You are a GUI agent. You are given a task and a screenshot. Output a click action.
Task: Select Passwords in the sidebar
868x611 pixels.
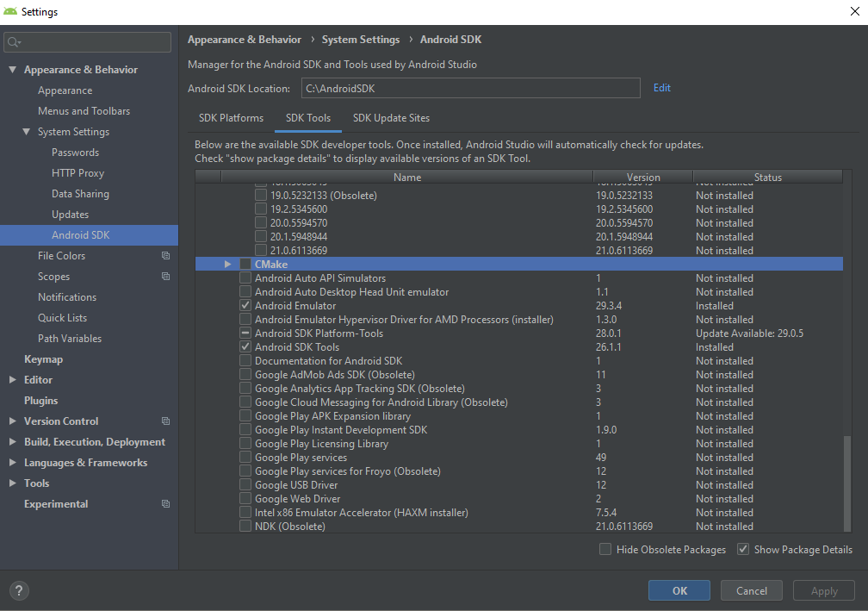(x=75, y=153)
